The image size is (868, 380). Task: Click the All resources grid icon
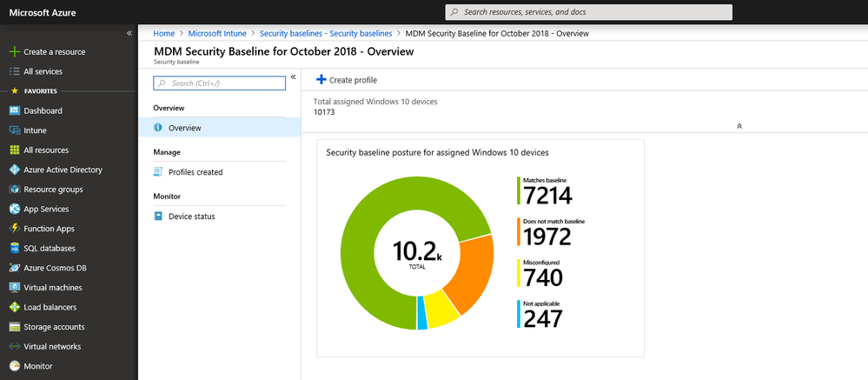[x=15, y=150]
